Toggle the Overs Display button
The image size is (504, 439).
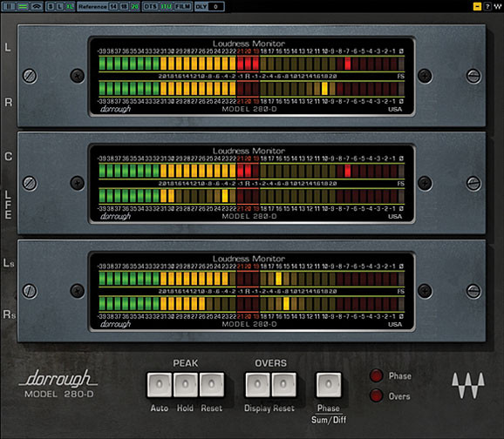tap(257, 384)
